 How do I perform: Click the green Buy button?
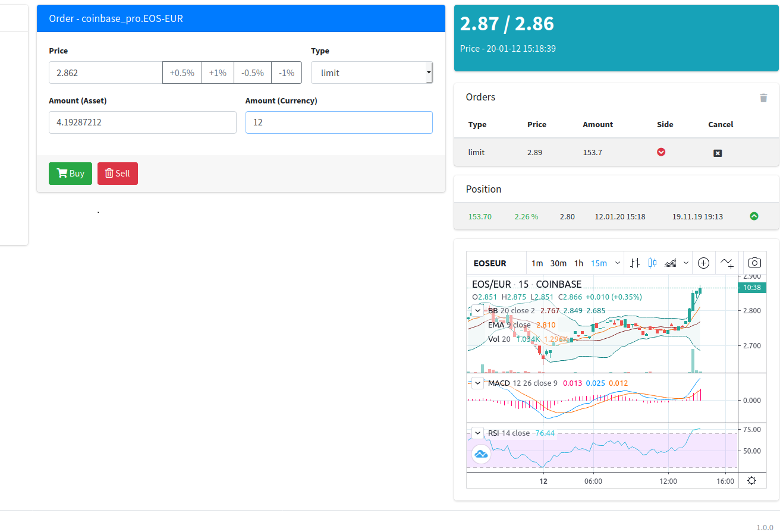pyautogui.click(x=70, y=174)
